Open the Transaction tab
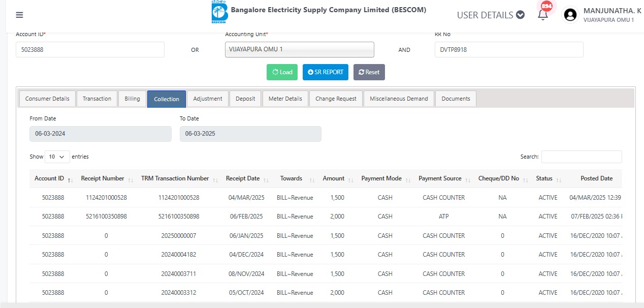The image size is (644, 308). click(x=97, y=99)
